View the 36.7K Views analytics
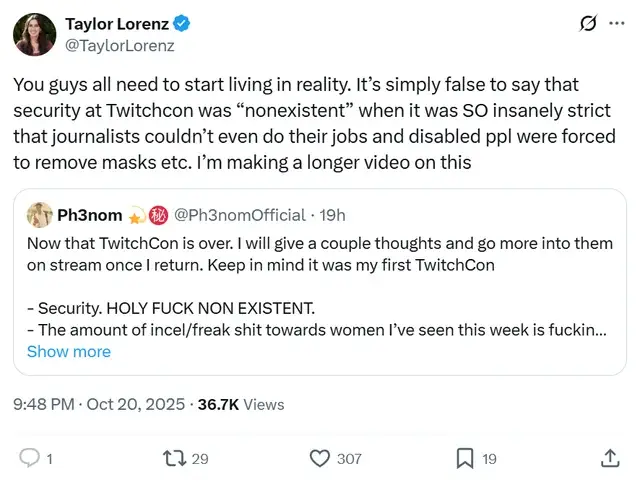 (241, 404)
